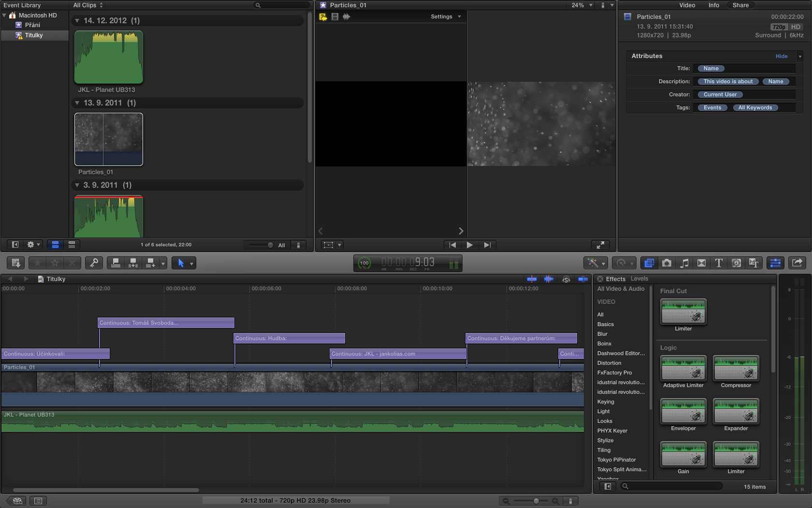This screenshot has height=508, width=812.
Task: Show the Music and Sound browser
Action: pos(684,263)
